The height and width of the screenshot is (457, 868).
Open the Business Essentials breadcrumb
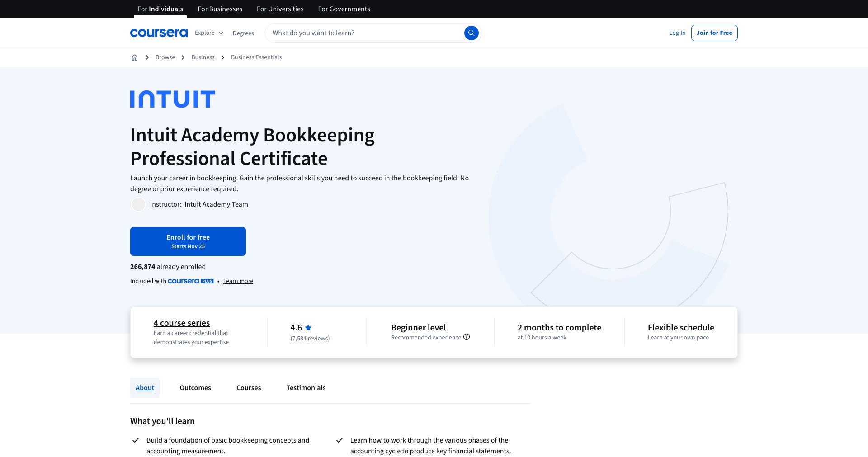pos(256,57)
